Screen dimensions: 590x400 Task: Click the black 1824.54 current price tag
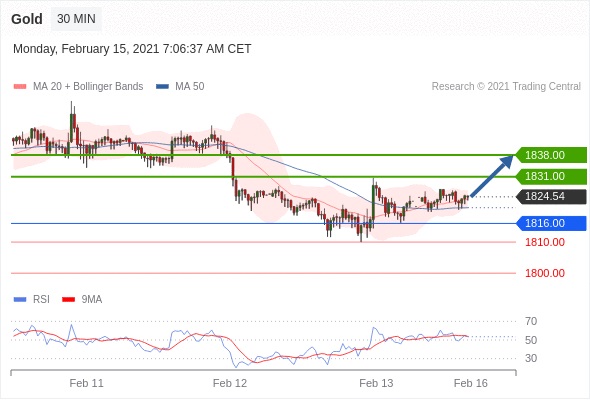(551, 196)
